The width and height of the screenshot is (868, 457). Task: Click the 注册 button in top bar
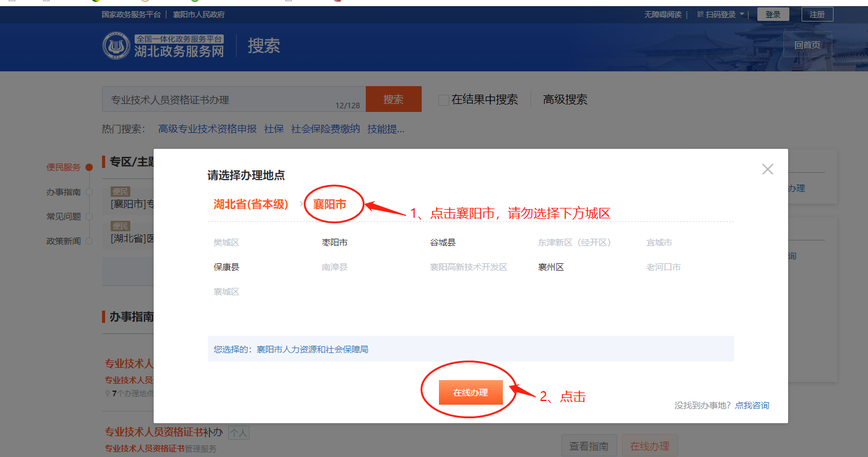tap(817, 14)
